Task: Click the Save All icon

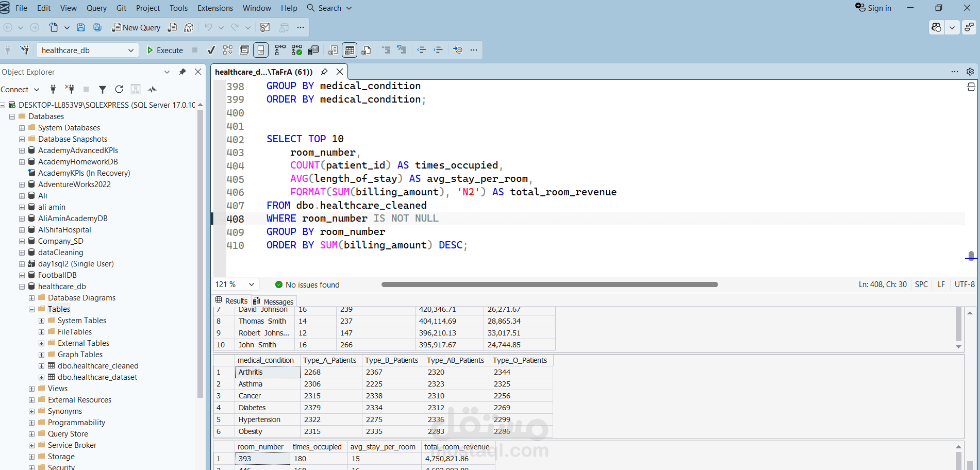Action: 97,27
